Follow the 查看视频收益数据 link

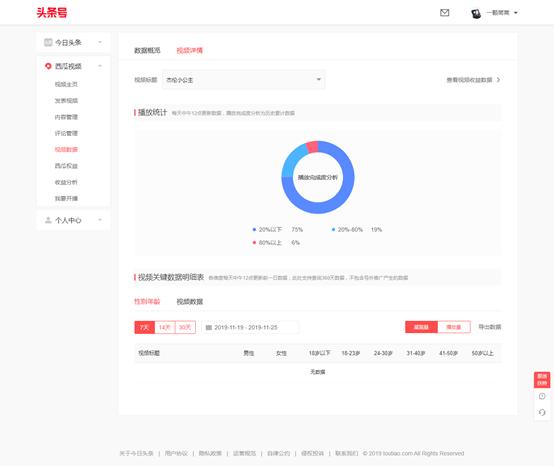coord(469,80)
